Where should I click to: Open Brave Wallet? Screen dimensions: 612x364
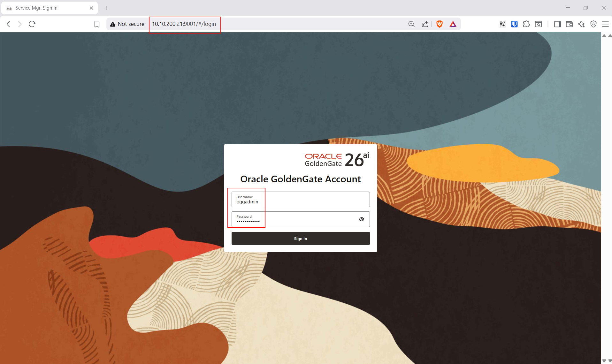coord(569,24)
